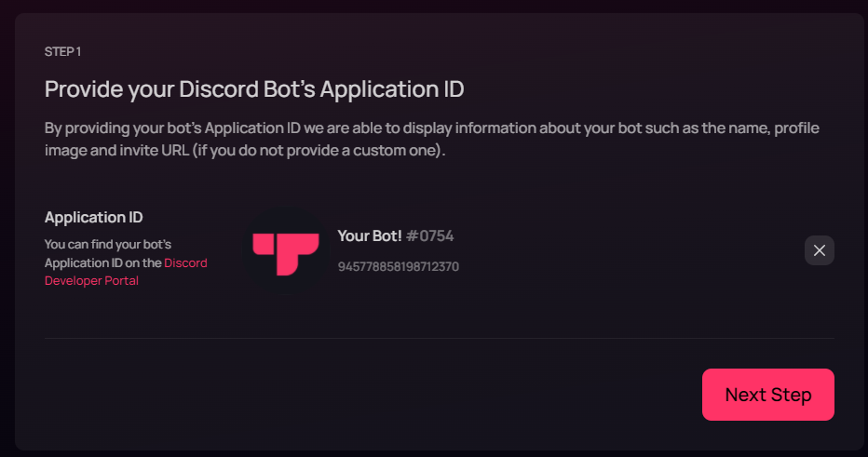Click the #0754 discriminator tag
Screen dimensions: 868x457
[430, 236]
